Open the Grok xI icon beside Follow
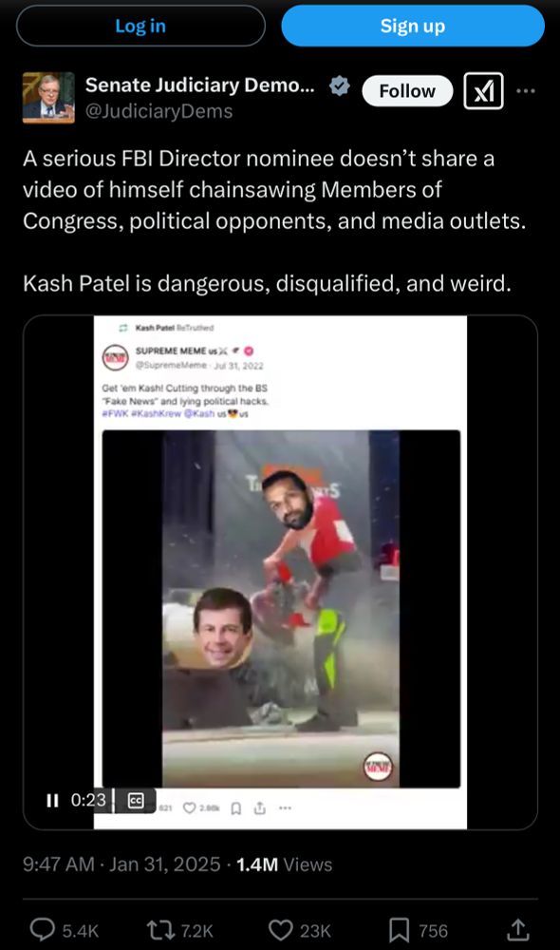Viewport: 560px width, 950px height. 483,91
